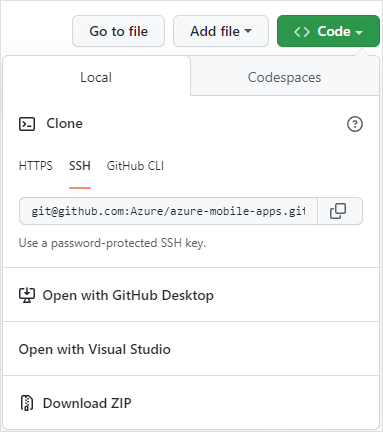The image size is (383, 432).
Task: Open the Clone help question mark icon
Action: (355, 124)
